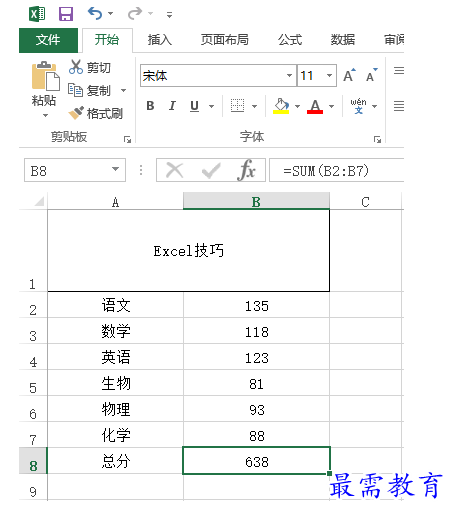The image size is (451, 517).
Task: Open the fill color dropdown arrow
Action: click(297, 106)
